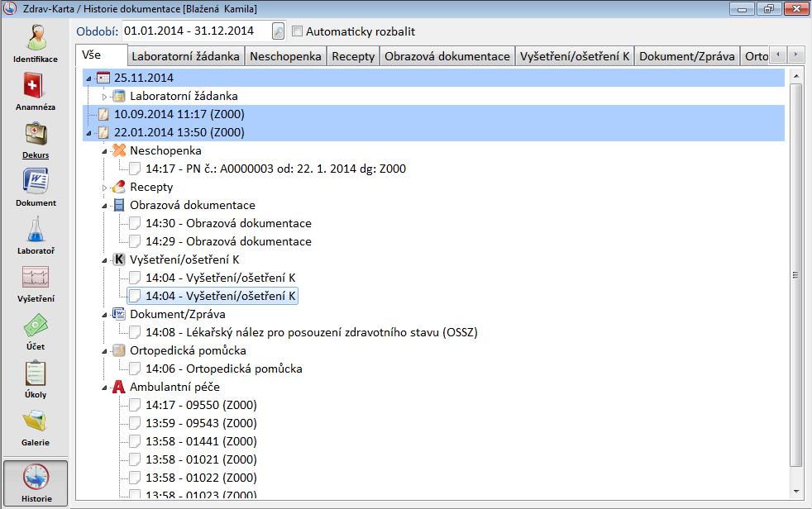
Task: Open the Vyšetření ECG icon
Action: pos(36,278)
